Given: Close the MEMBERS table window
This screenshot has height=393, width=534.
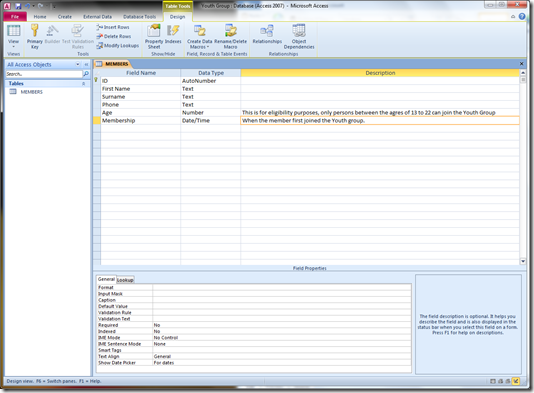Looking at the screenshot, I should (x=521, y=64).
